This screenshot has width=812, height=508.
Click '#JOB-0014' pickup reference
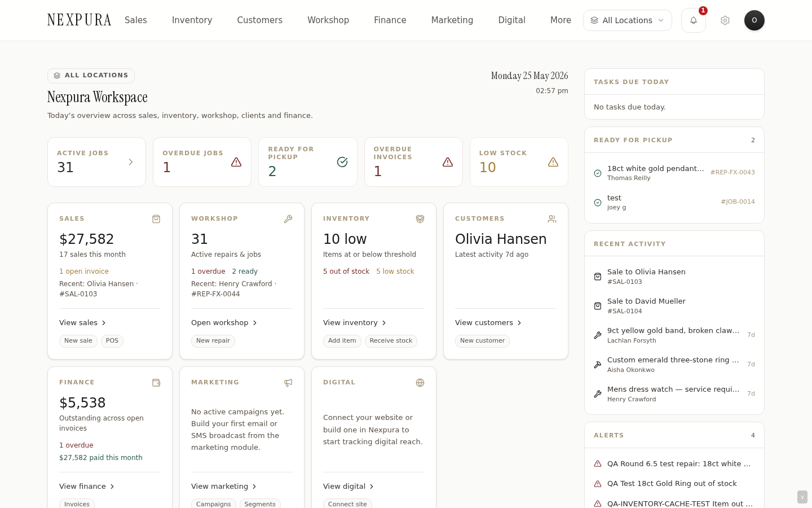click(x=738, y=202)
